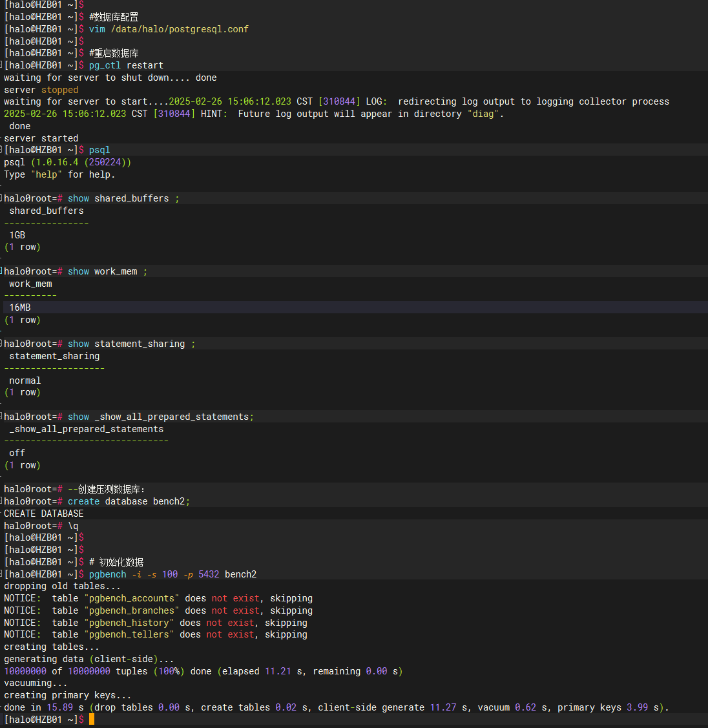Screen dimensions: 708x728
Task: Click "waiting for server to shut down" line
Action: pos(110,78)
